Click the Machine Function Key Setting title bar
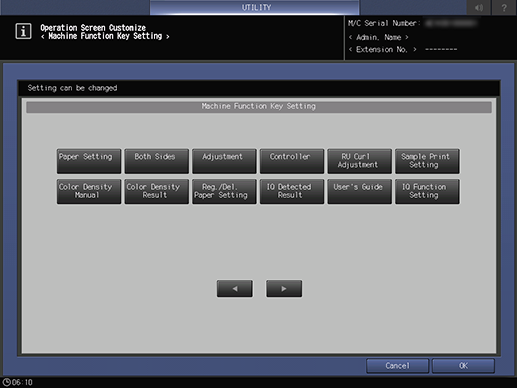 259,107
